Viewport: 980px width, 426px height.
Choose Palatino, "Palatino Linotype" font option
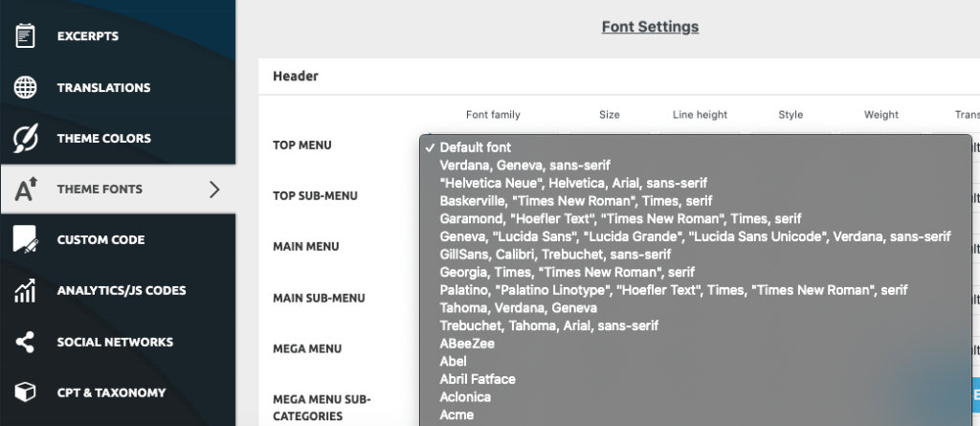(696, 290)
